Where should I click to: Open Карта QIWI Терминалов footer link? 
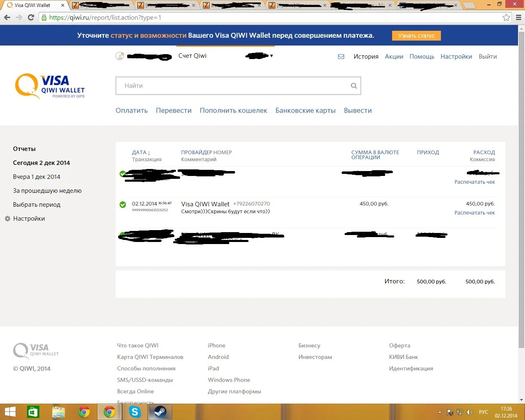pyautogui.click(x=150, y=357)
